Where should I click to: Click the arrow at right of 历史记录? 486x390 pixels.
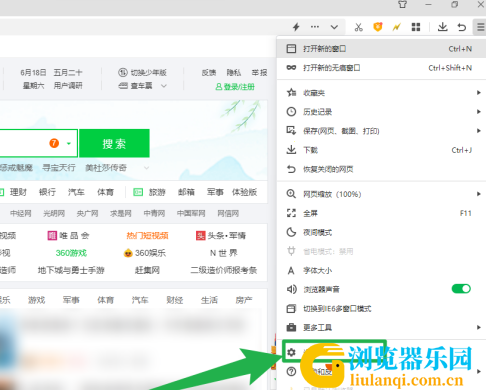(479, 112)
